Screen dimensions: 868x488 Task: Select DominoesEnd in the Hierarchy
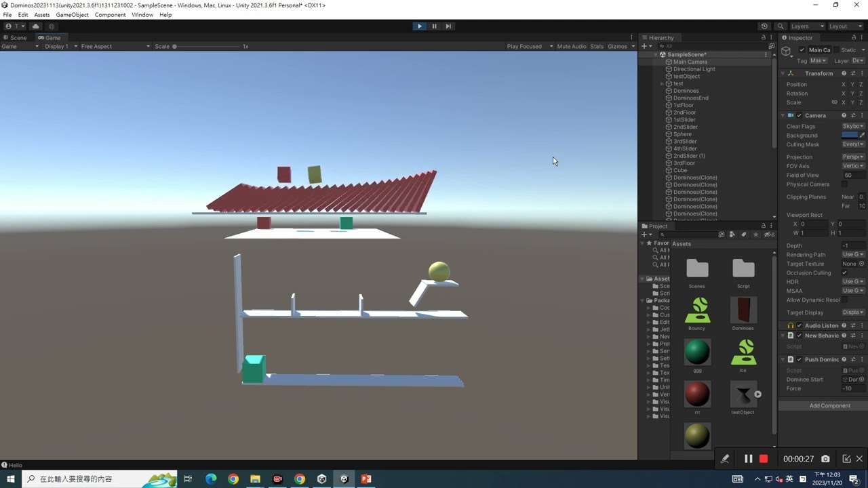pyautogui.click(x=690, y=98)
